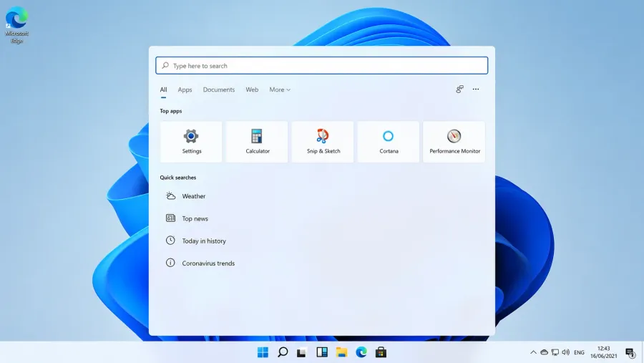Open Task View on the taskbar

pyautogui.click(x=302, y=352)
